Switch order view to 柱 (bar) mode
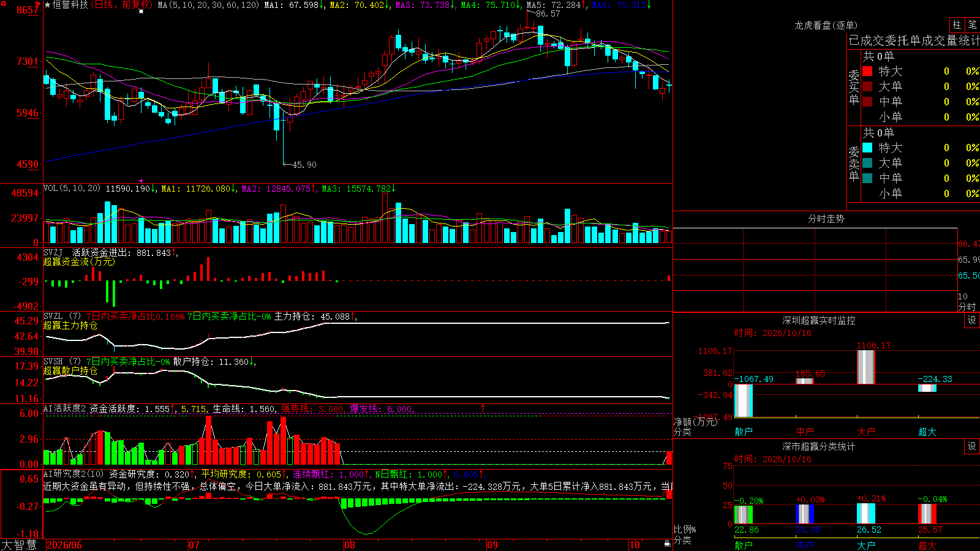Viewport: 980px width, 551px height. tap(957, 24)
